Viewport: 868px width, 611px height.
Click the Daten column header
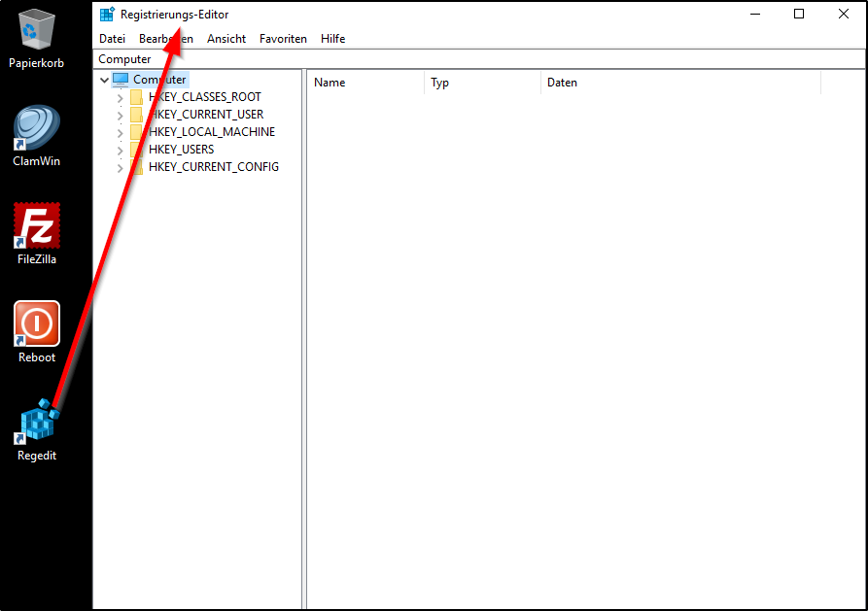click(681, 83)
